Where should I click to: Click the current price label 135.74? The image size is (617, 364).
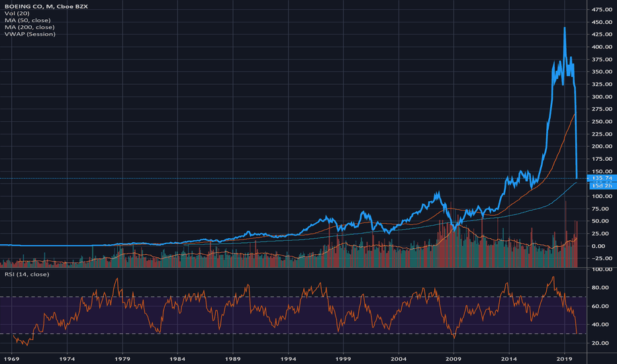click(x=602, y=178)
